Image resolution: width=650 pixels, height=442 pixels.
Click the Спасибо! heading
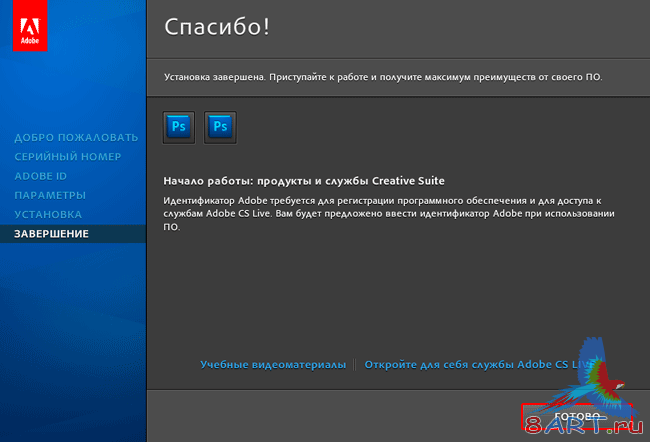(217, 27)
